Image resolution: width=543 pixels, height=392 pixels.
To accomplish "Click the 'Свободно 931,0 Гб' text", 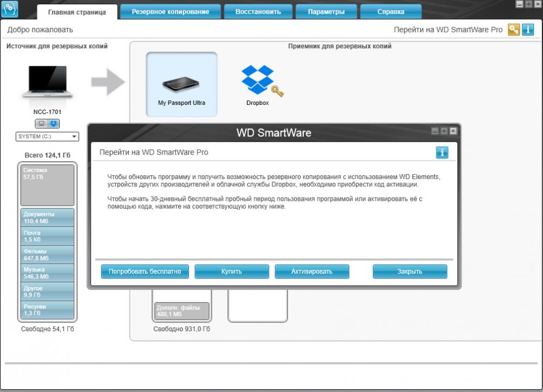I will tap(181, 329).
